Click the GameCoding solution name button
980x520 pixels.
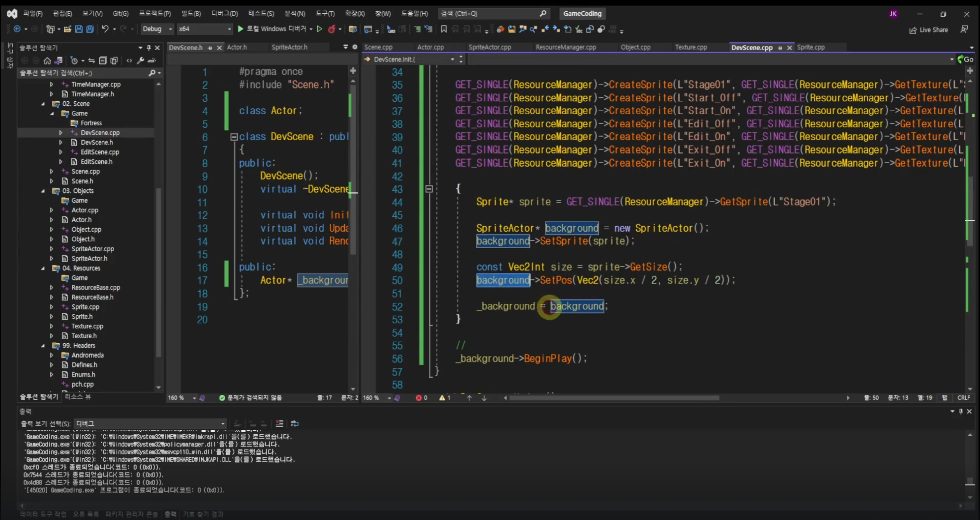coord(583,13)
